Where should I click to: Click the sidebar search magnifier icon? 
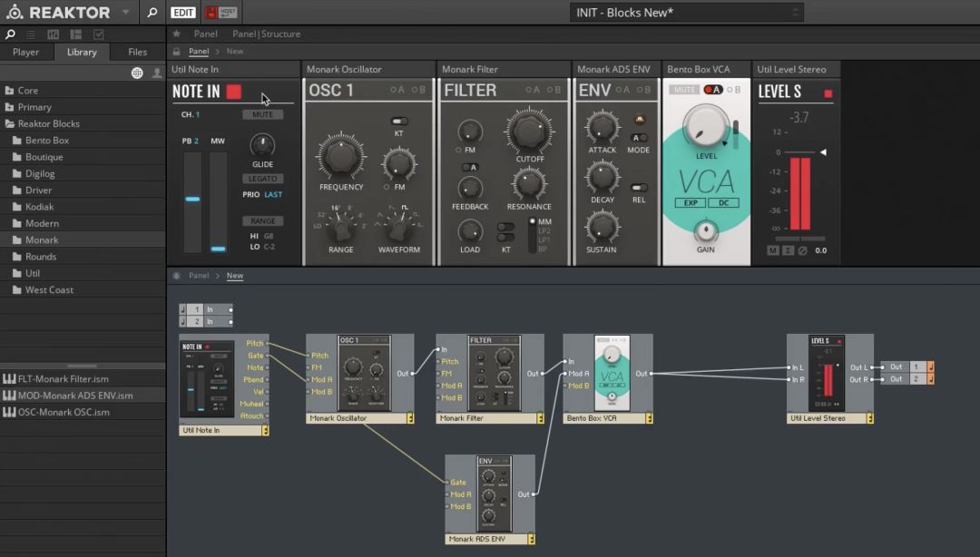[11, 34]
